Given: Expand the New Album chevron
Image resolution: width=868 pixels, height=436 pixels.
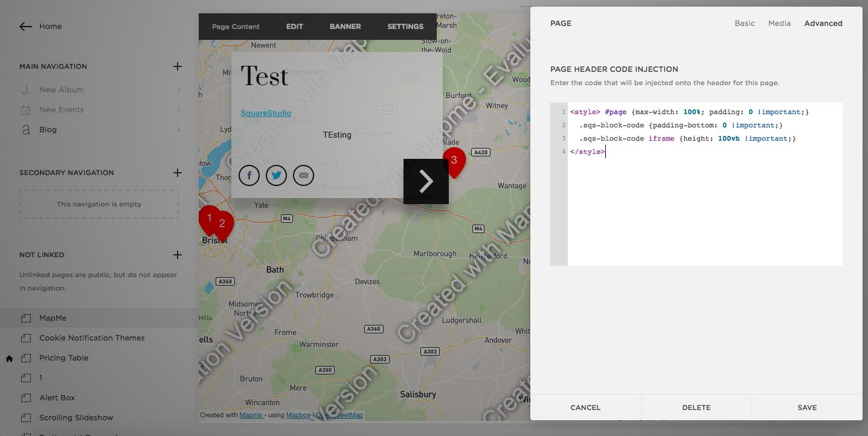Looking at the screenshot, I should click(179, 90).
